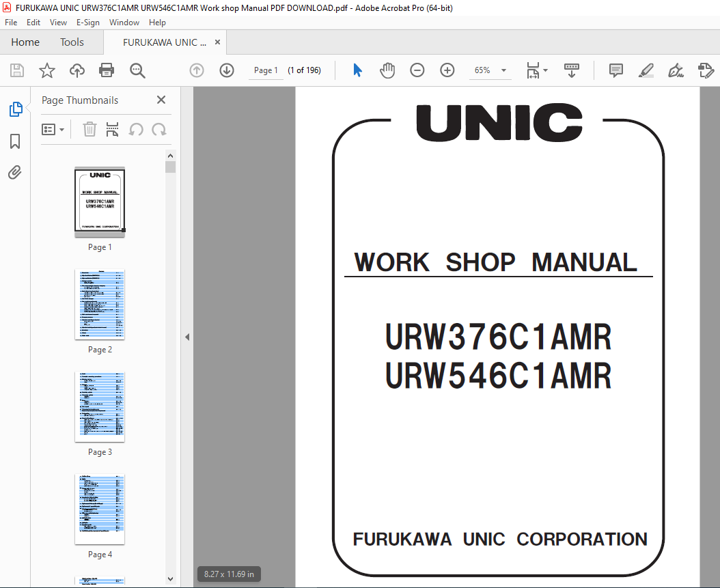Open the Help menu

tap(157, 23)
